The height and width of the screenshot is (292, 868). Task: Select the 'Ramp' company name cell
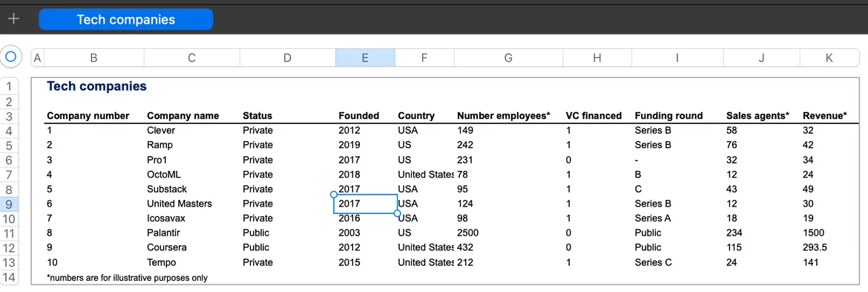160,145
